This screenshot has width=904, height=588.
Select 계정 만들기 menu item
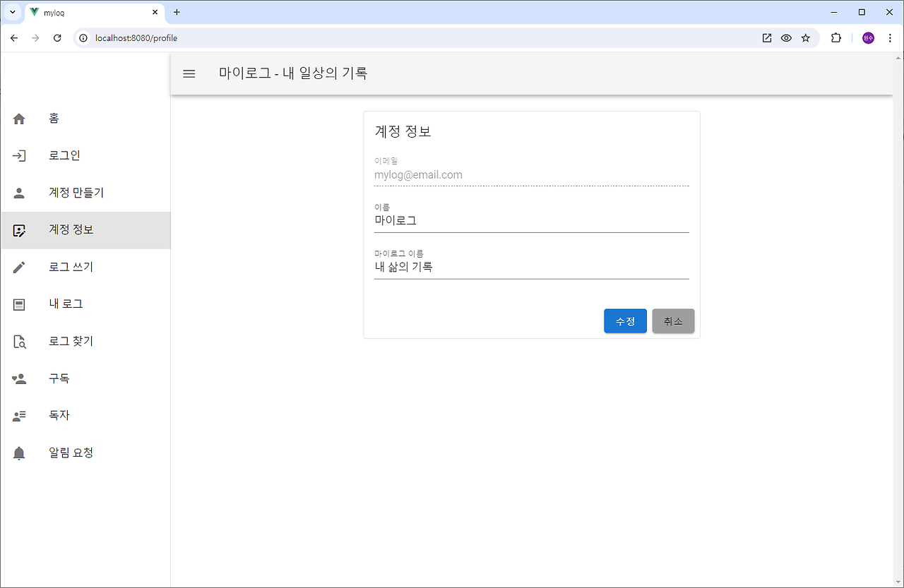click(85, 193)
